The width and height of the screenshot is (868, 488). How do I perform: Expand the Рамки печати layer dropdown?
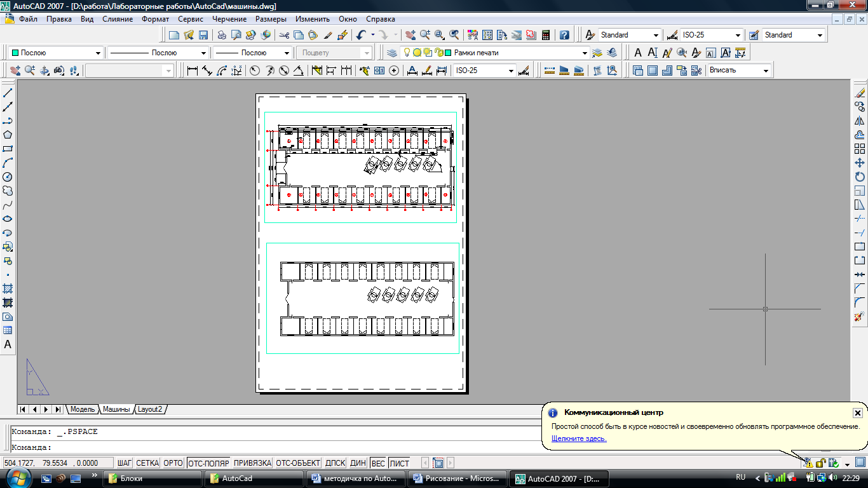[x=585, y=53]
